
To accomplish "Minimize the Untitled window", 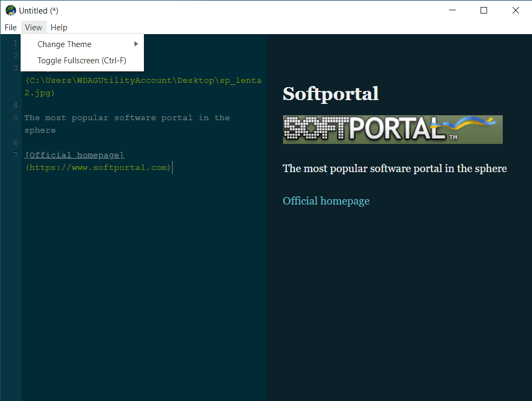I will tap(452, 10).
